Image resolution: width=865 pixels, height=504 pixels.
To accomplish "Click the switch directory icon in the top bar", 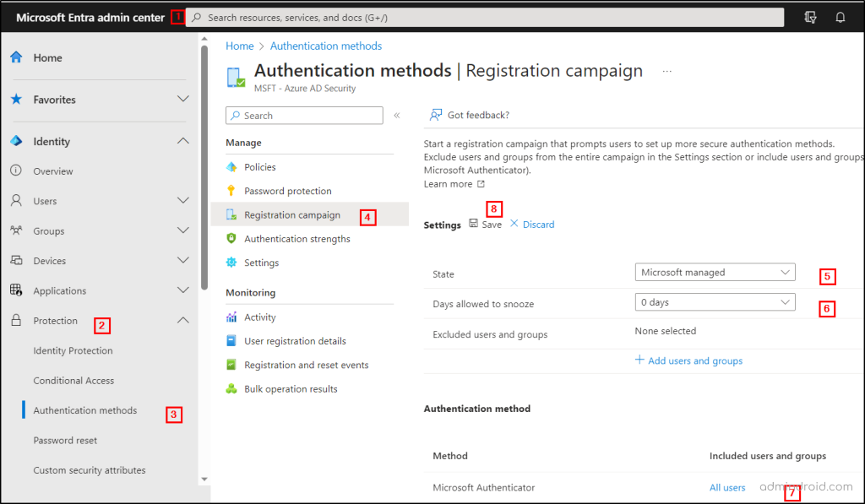I will tap(810, 16).
